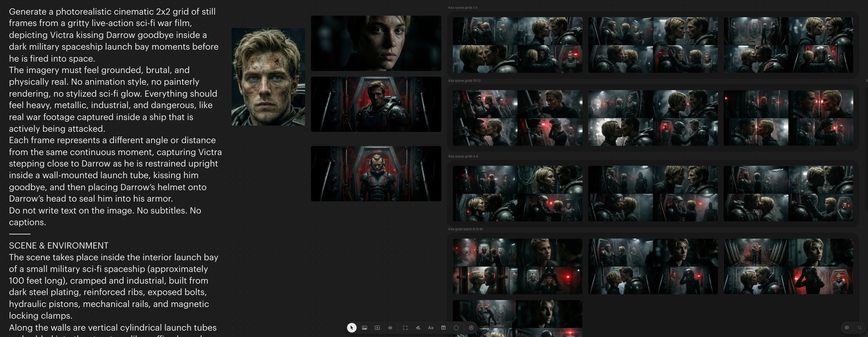Select the freehand draw tool
The width and height of the screenshot is (868, 337).
click(418, 327)
